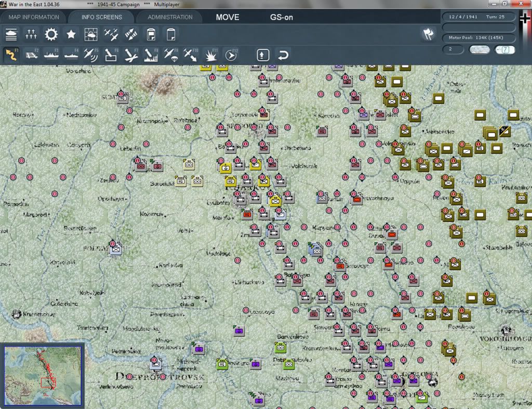Select the black-yellow striped unit counter

(504, 131)
